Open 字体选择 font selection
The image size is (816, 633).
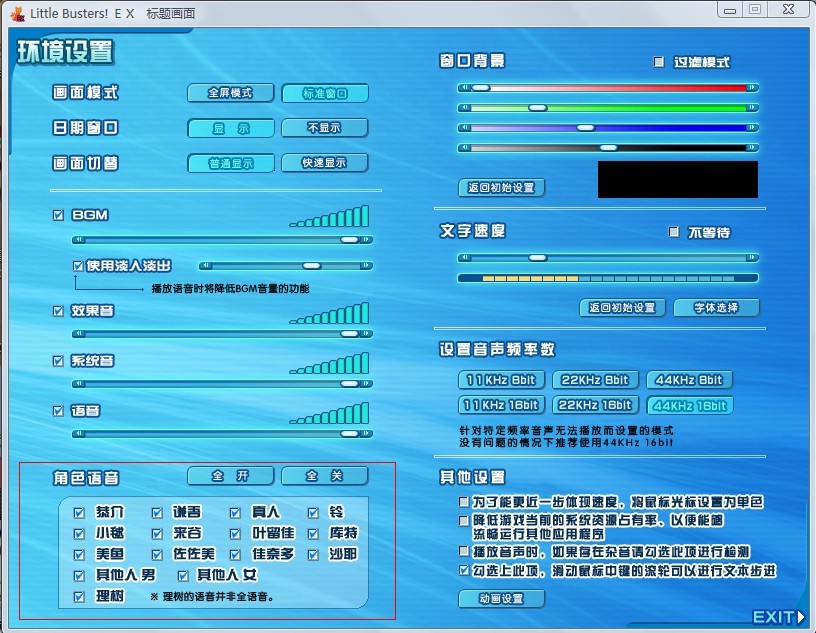point(717,308)
